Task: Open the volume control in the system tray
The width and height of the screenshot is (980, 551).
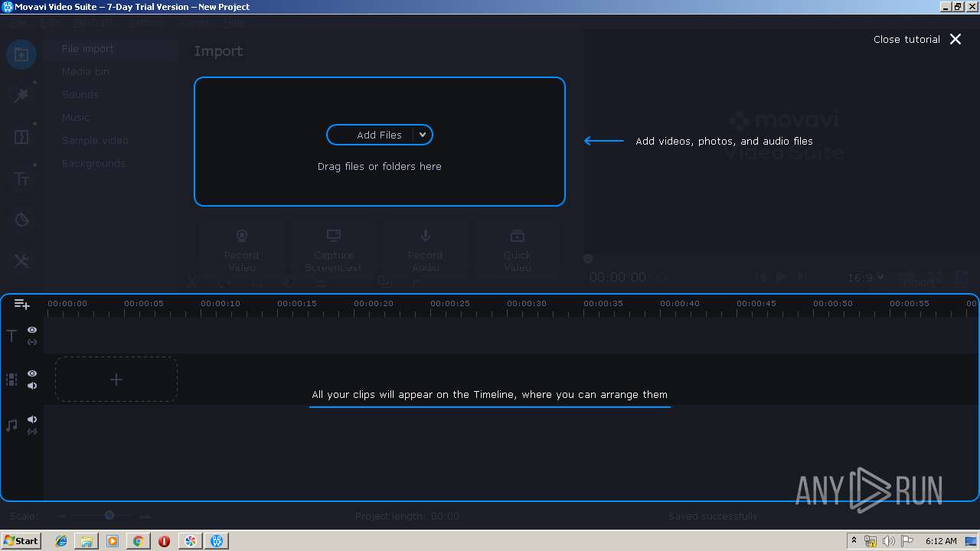Action: click(889, 541)
